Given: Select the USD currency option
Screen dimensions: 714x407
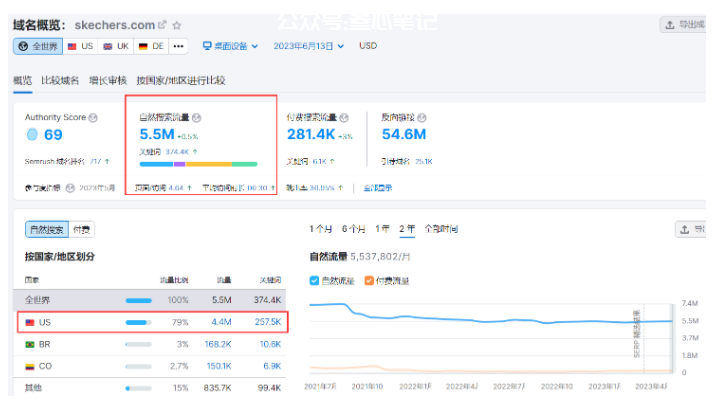Looking at the screenshot, I should coord(368,46).
